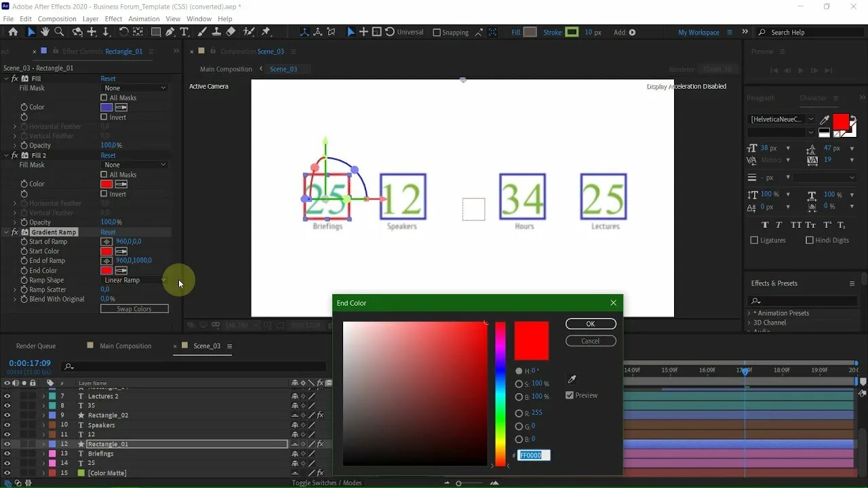Click Start of Ramp point crosshair icon
This screenshot has height=488, width=868.
click(x=106, y=242)
